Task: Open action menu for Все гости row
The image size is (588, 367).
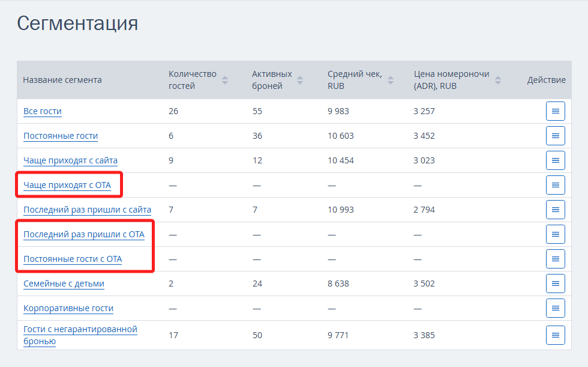Action: [x=556, y=111]
